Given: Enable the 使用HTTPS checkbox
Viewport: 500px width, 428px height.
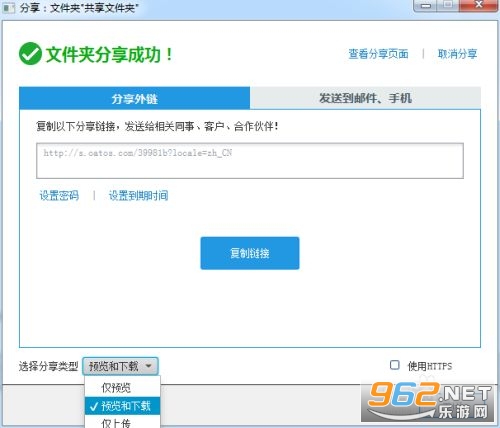Looking at the screenshot, I should 395,365.
